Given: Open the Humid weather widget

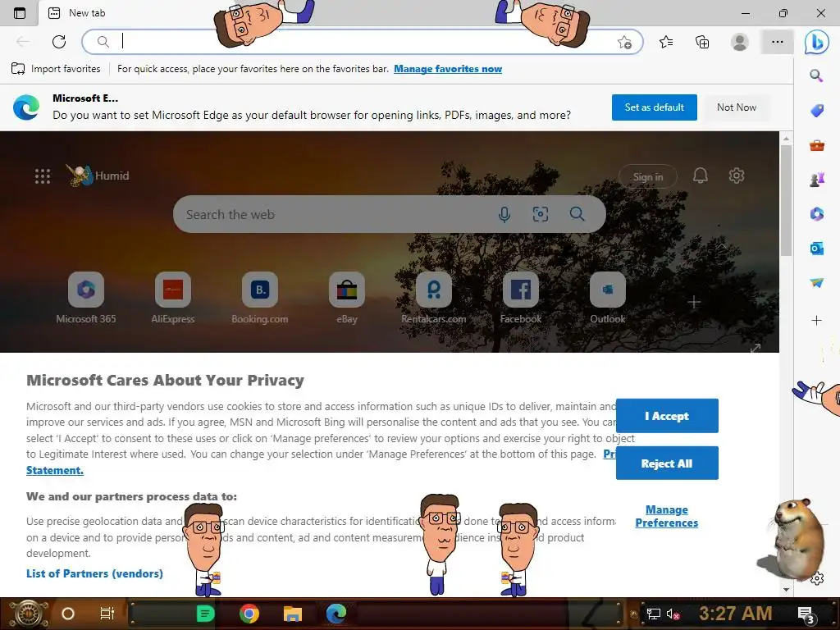Looking at the screenshot, I should tap(98, 176).
